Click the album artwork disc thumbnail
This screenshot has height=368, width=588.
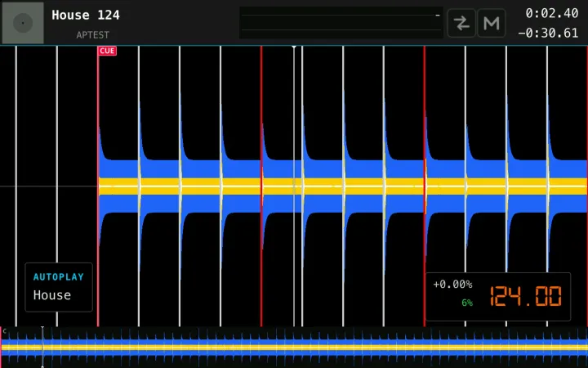point(23,23)
